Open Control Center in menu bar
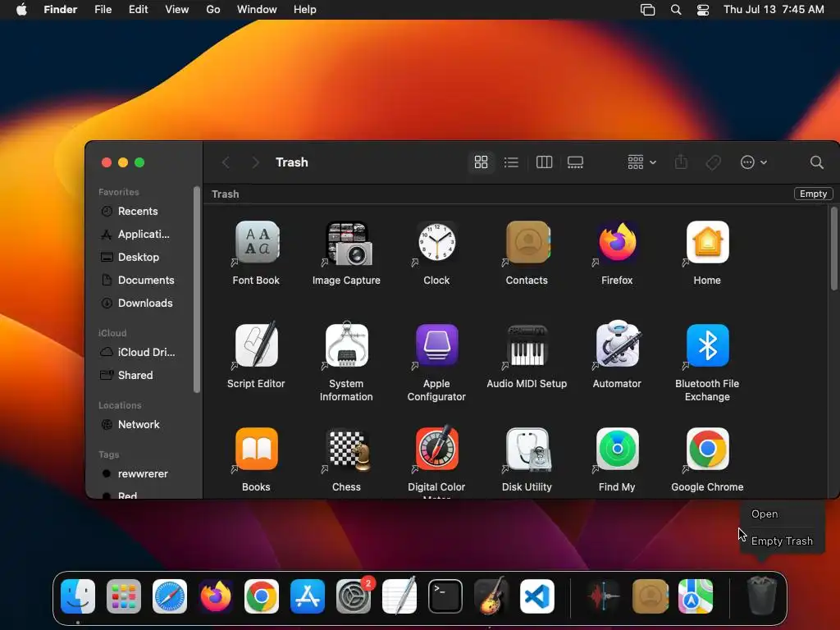 click(x=703, y=10)
